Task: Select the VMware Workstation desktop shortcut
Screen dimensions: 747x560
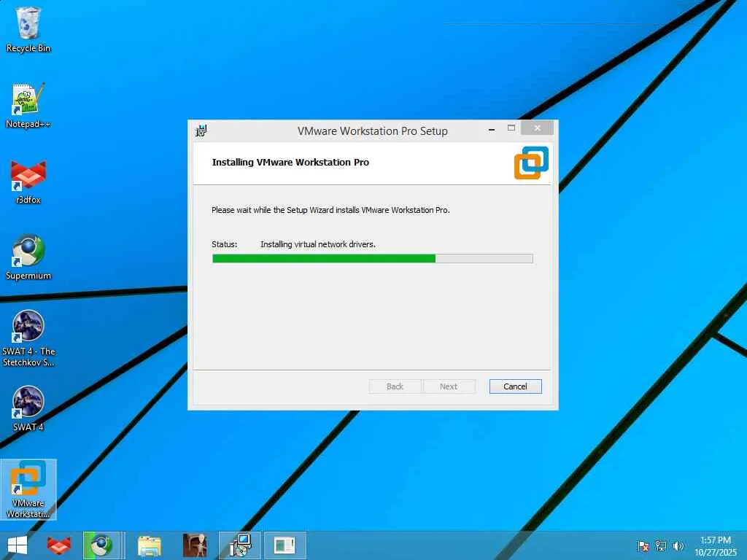Action: tap(28, 489)
